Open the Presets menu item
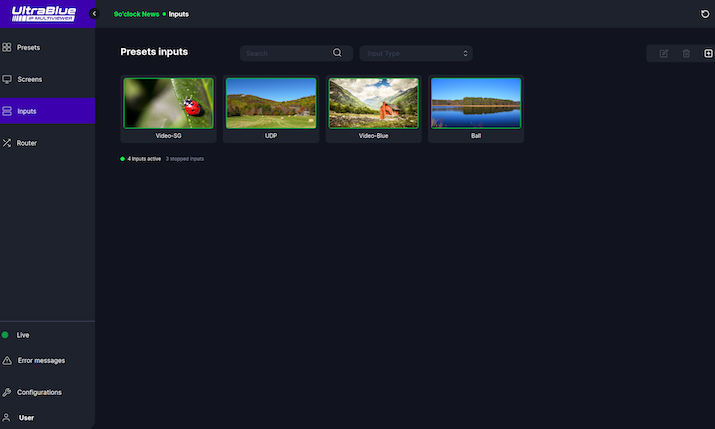The height and width of the screenshot is (429, 715). click(x=29, y=47)
